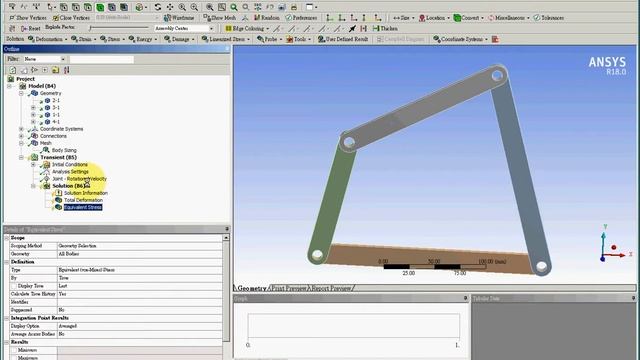The height and width of the screenshot is (360, 640).
Task: Click the sort icon in Outline toolbar
Action: [x=67, y=70]
